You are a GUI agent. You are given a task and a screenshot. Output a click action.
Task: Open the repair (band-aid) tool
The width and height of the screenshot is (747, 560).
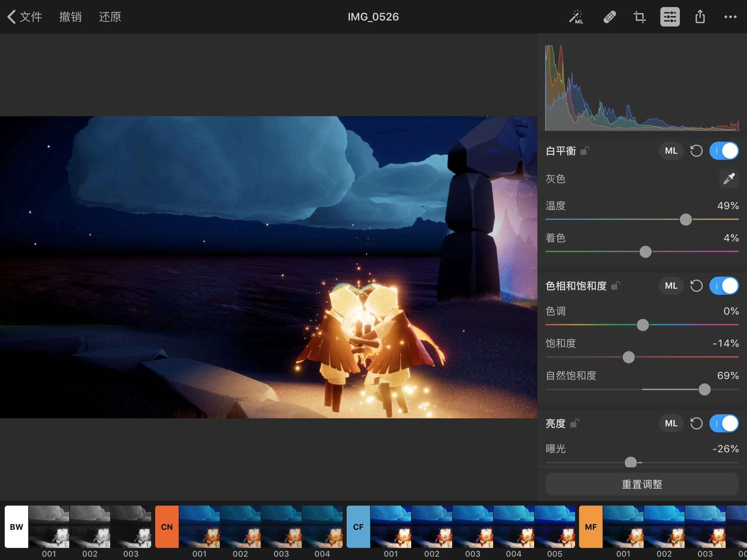[x=609, y=16]
